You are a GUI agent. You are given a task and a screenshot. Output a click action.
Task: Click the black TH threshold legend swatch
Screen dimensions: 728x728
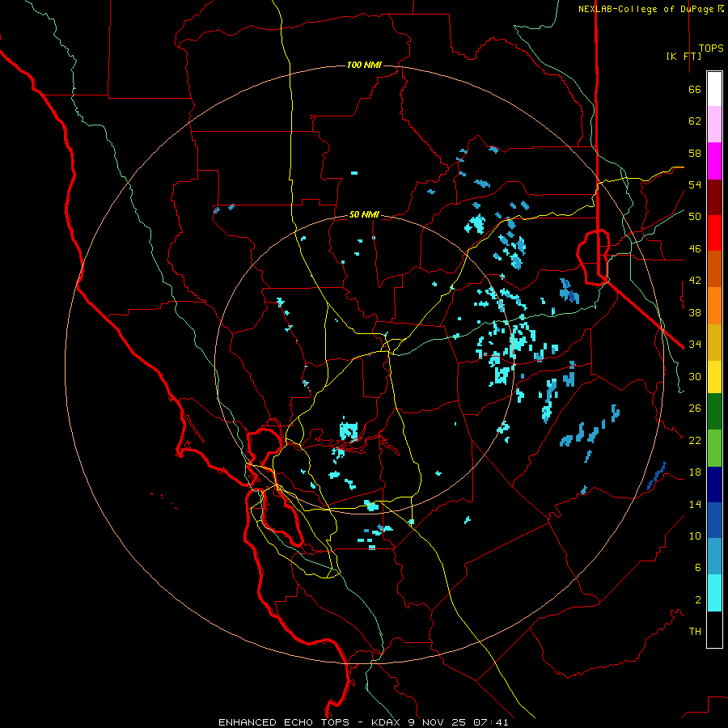(x=714, y=629)
